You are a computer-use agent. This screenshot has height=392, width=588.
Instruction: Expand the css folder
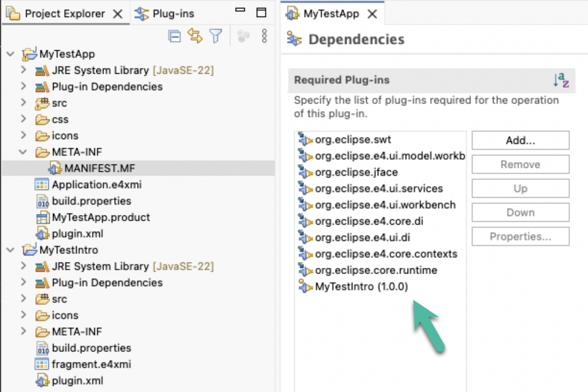(x=24, y=119)
